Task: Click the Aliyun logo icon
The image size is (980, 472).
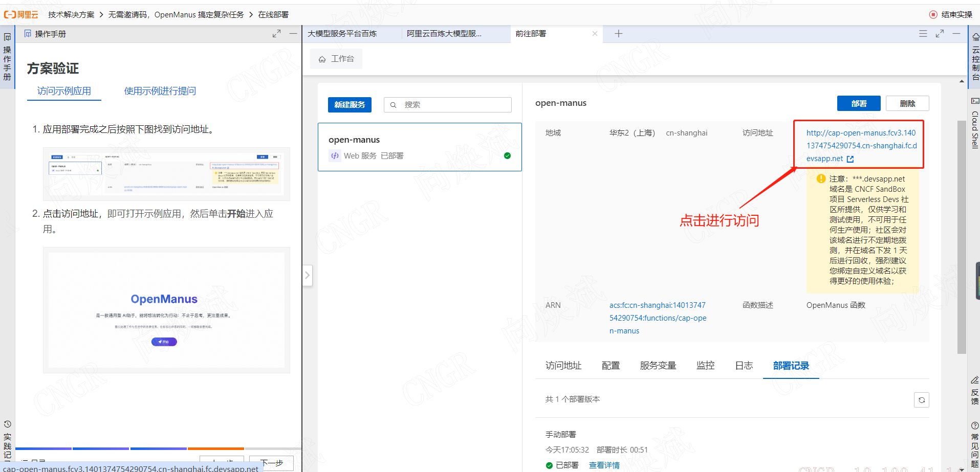Action: pyautogui.click(x=21, y=15)
